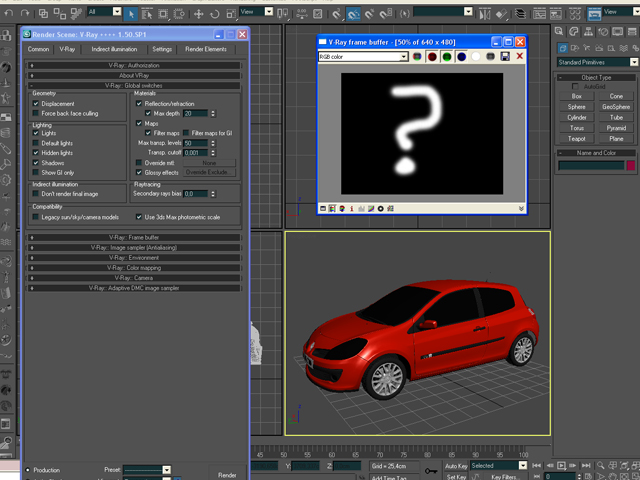Open the Modify panel tab icon
The image size is (640, 480).
[x=574, y=31]
